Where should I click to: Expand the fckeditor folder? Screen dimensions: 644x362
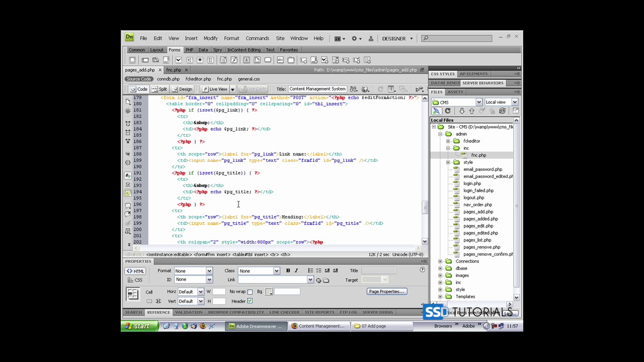tap(448, 141)
